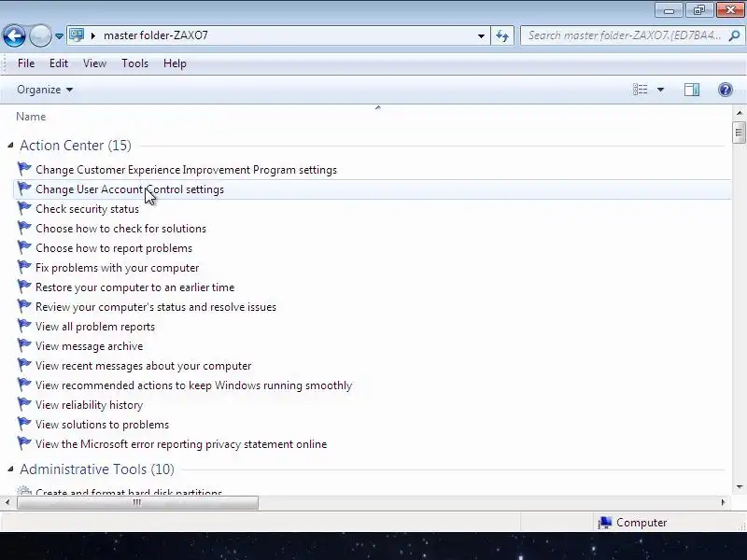The height and width of the screenshot is (560, 747).
Task: Click the Computer icon in status bar
Action: coord(605,523)
